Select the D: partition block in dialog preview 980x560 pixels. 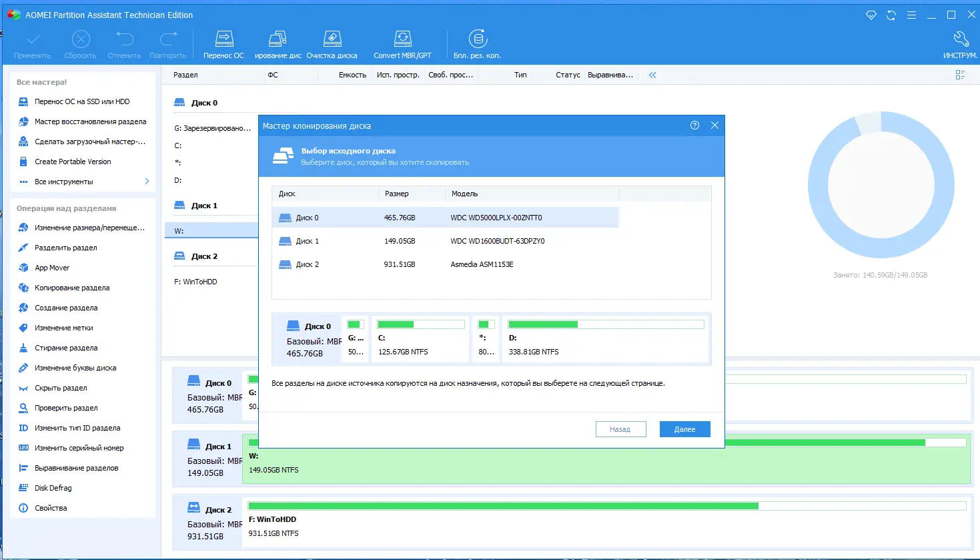pyautogui.click(x=606, y=339)
